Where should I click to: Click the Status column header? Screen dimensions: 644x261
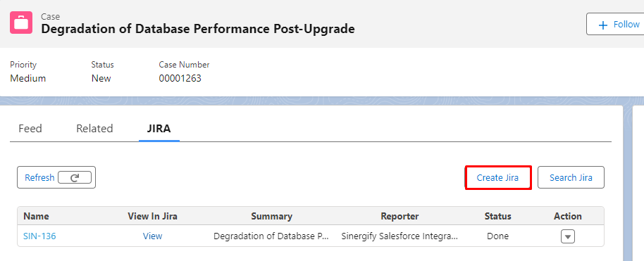tap(497, 216)
